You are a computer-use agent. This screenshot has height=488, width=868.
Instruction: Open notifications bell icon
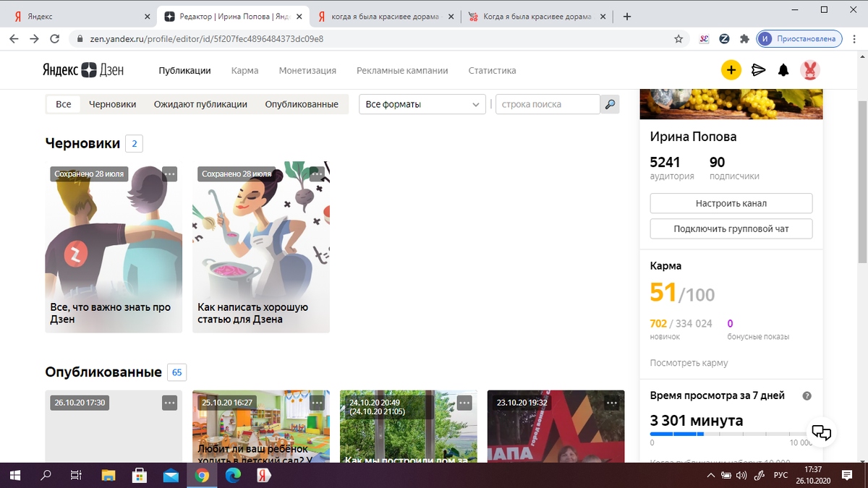pyautogui.click(x=783, y=70)
